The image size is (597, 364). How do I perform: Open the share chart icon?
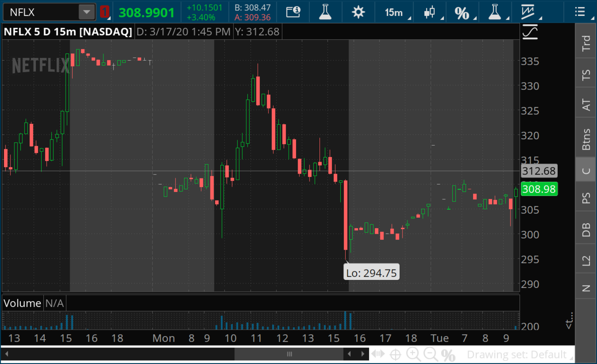[294, 12]
